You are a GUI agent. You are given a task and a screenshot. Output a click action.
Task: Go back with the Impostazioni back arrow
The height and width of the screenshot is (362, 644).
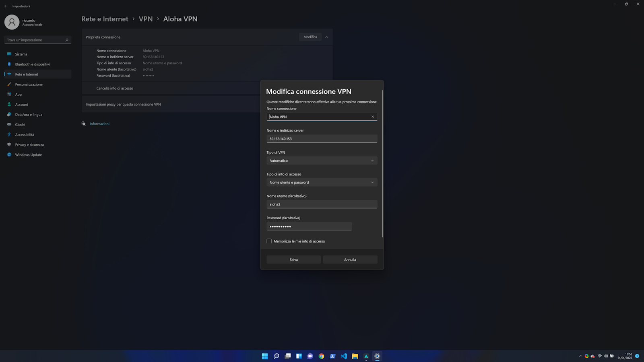6,6
